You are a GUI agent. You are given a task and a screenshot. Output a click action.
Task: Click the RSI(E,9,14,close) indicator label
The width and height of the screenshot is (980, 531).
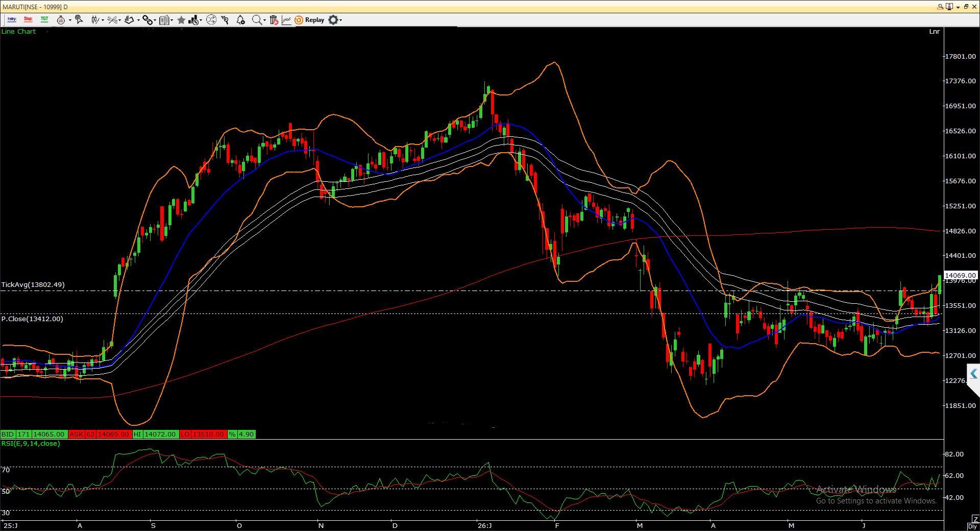click(31, 444)
